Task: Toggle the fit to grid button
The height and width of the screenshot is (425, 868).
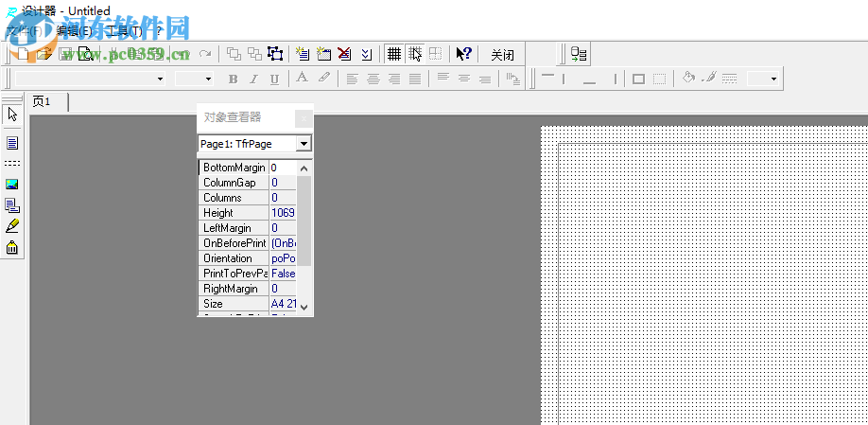Action: pyautogui.click(x=436, y=54)
